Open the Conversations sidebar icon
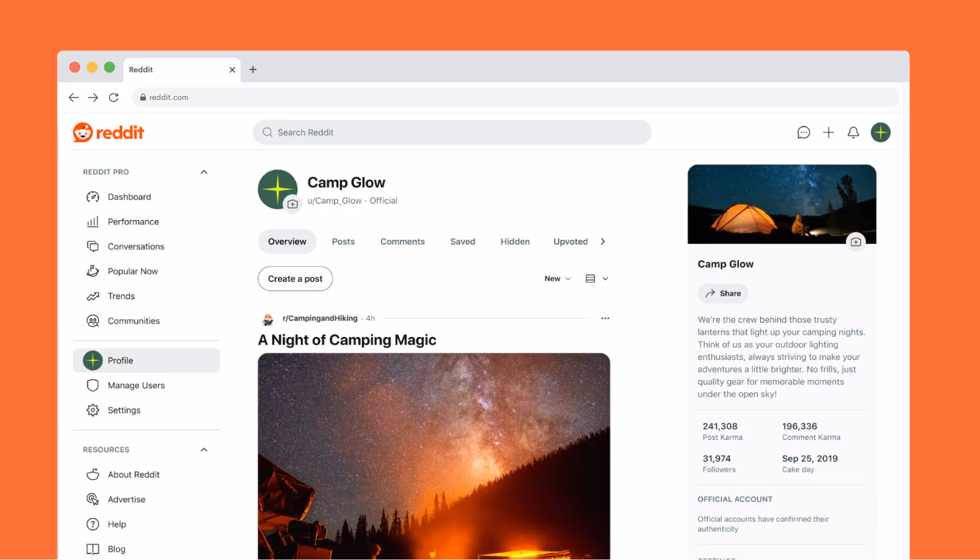The image size is (980, 560). (x=93, y=246)
